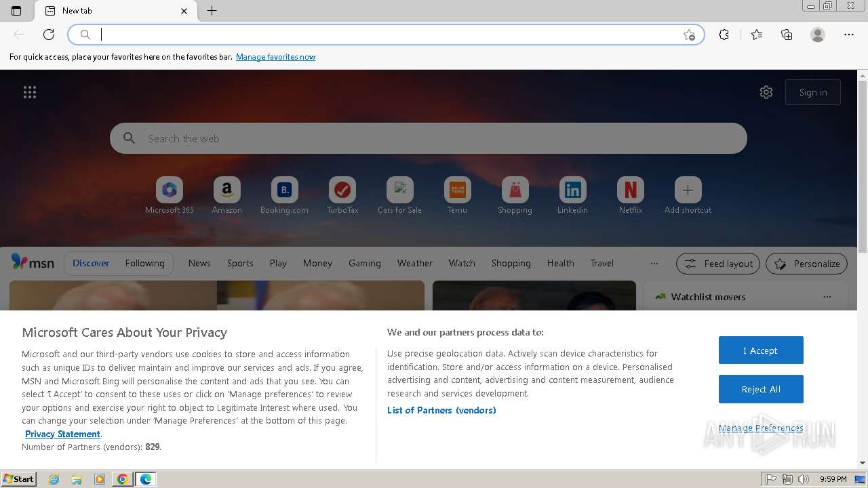
Task: Open List of Partners (vendors)
Action: coord(441,410)
